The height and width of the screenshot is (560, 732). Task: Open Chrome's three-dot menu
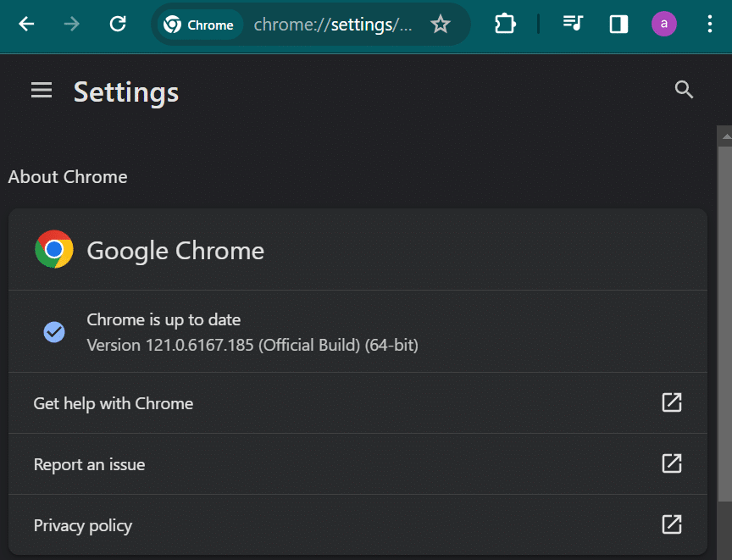[x=710, y=24]
